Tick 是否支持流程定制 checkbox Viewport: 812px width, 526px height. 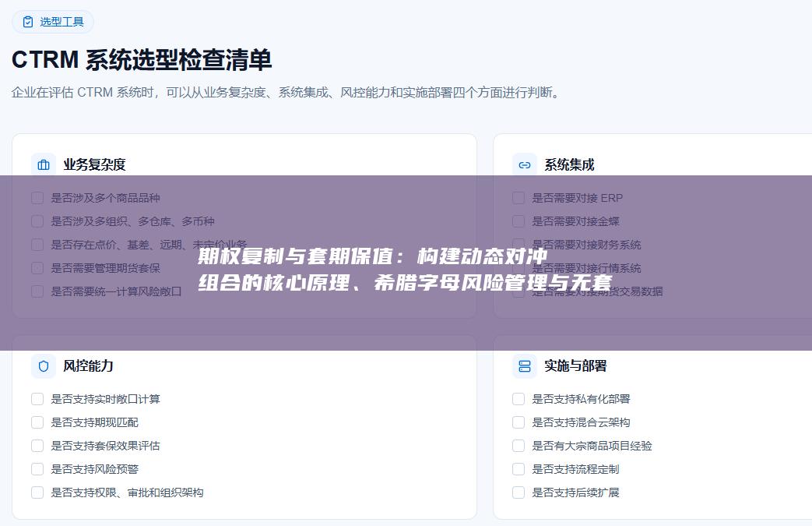(x=518, y=469)
